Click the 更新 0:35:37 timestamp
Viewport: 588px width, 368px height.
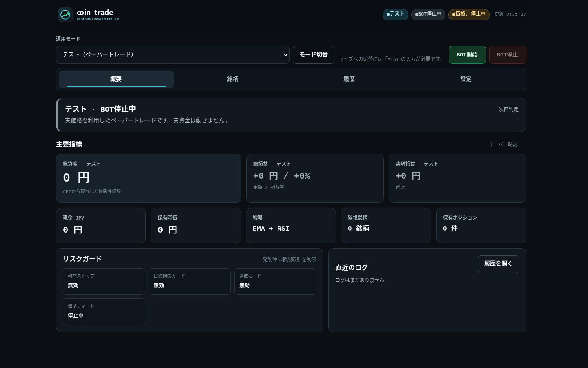coord(510,14)
